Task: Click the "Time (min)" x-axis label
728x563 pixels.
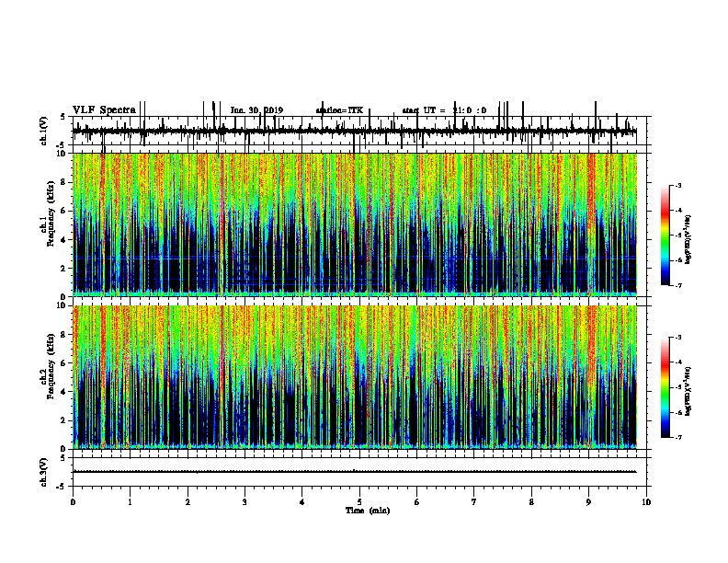Action: (x=368, y=511)
